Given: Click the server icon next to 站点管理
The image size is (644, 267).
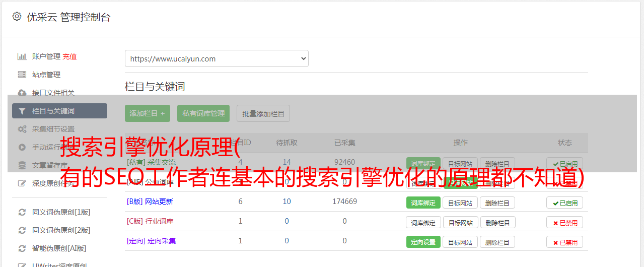Looking at the screenshot, I should (22, 75).
